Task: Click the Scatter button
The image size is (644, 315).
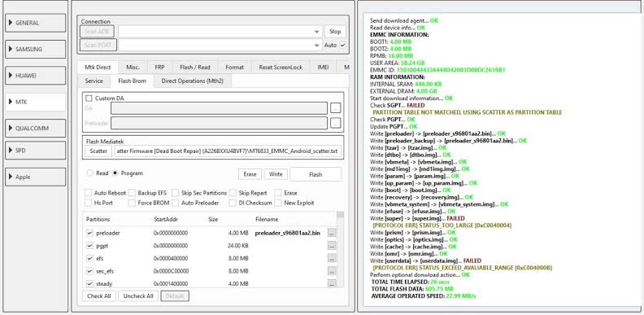Action: click(x=98, y=151)
